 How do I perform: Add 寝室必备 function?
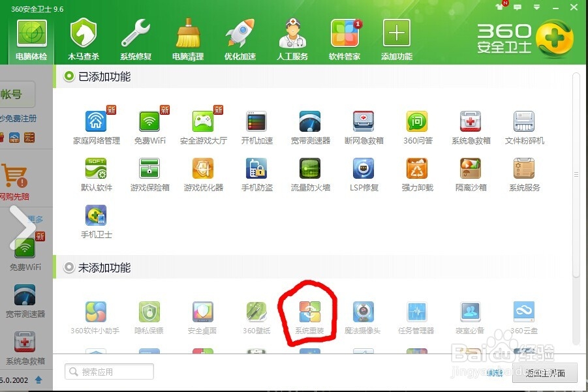coord(471,318)
